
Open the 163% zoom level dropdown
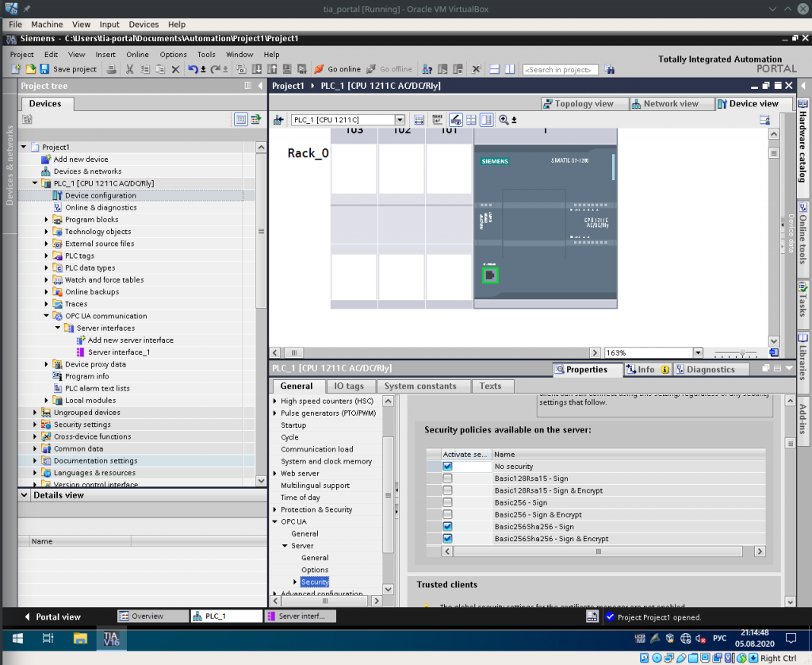point(698,353)
